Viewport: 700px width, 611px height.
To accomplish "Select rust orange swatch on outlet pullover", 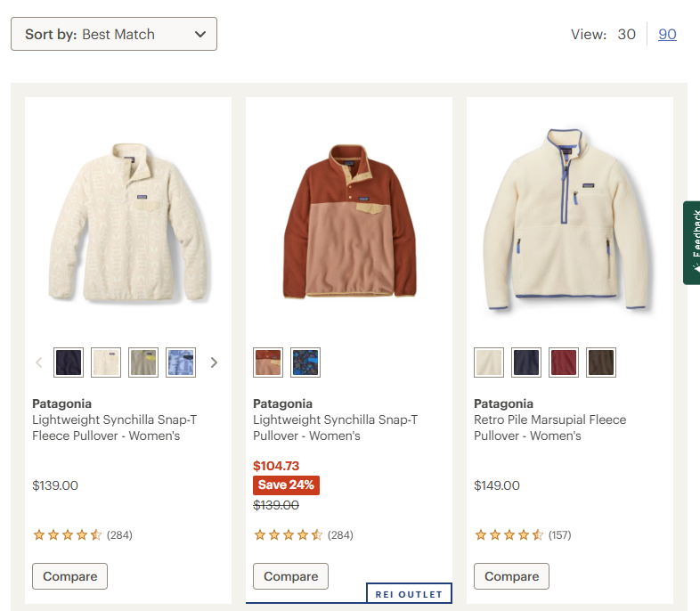I will [x=268, y=363].
